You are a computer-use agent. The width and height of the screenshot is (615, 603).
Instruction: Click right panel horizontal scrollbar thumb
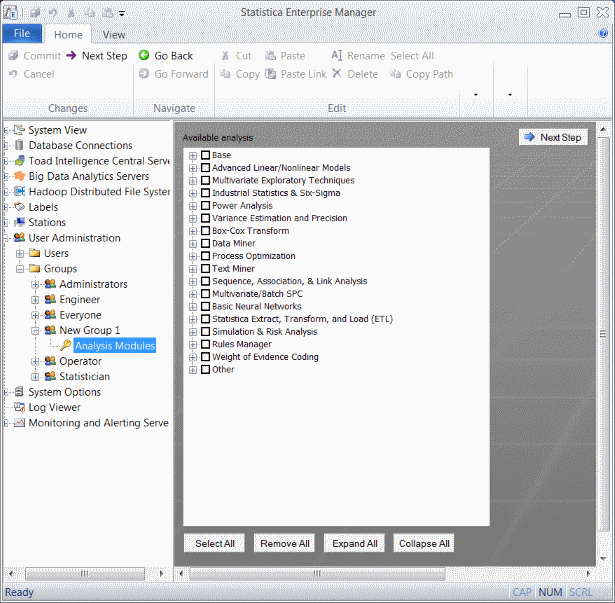point(317,574)
